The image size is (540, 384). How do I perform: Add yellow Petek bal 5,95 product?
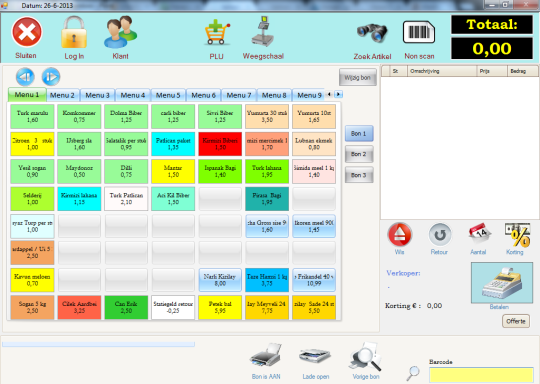coord(220,308)
